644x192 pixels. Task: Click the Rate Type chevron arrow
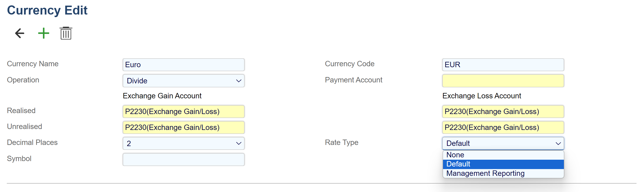pos(558,144)
